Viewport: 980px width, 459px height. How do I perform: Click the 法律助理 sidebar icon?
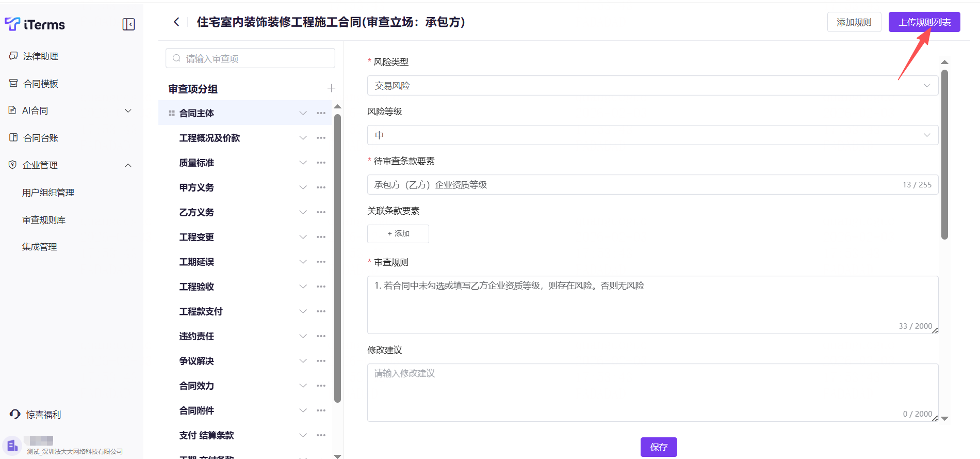click(x=13, y=56)
